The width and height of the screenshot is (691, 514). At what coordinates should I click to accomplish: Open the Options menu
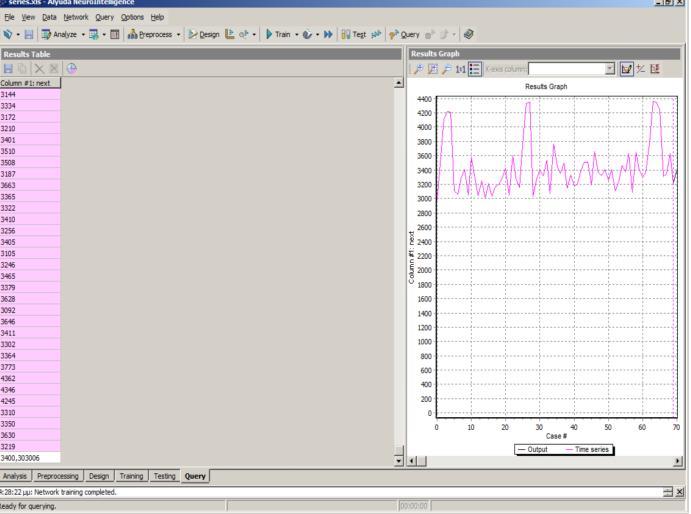[132, 17]
